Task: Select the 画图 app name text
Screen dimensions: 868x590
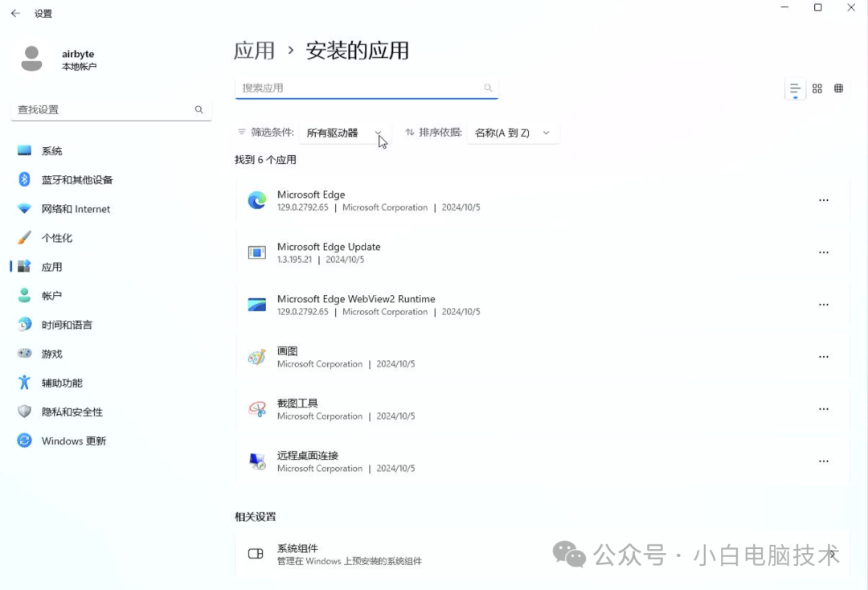Action: point(287,351)
